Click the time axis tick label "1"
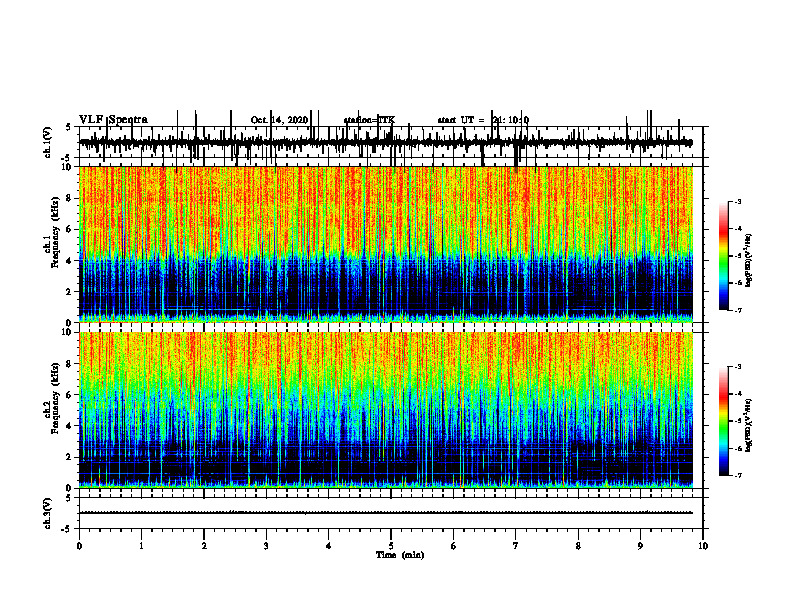The width and height of the screenshot is (792, 612). point(141,546)
